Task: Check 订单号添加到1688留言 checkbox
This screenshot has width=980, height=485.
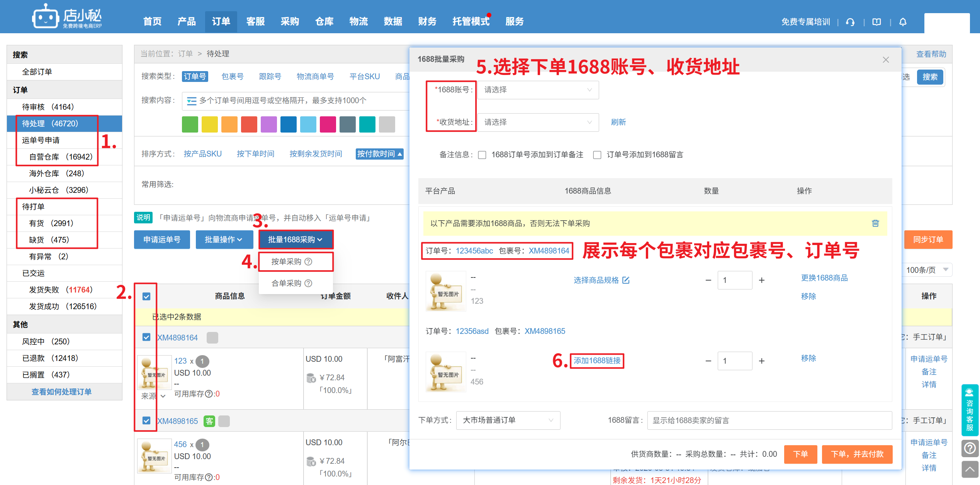Action: pos(597,155)
